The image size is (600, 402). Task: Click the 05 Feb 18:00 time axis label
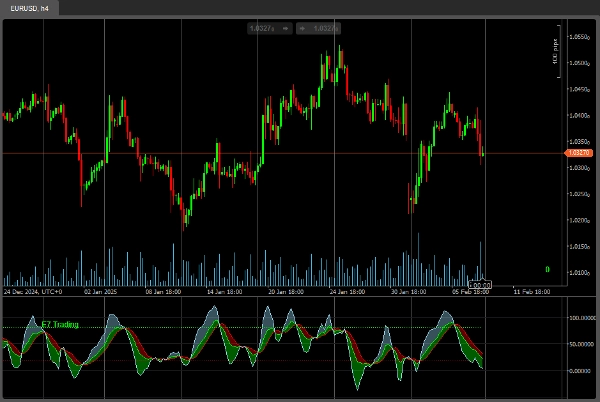click(x=470, y=291)
